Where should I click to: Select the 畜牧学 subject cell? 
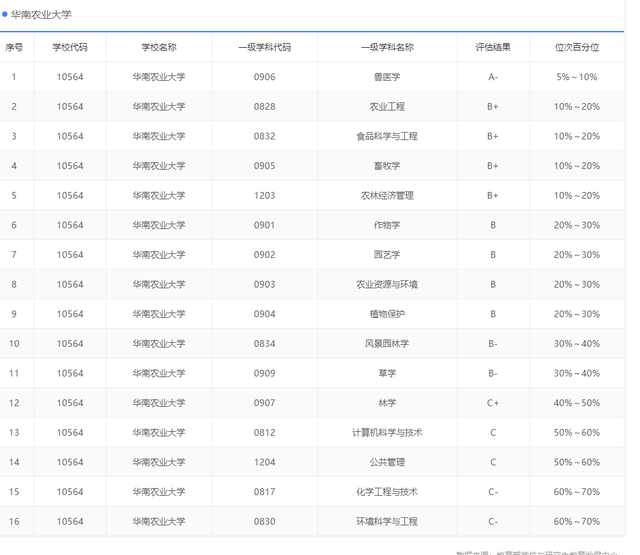[x=387, y=166]
